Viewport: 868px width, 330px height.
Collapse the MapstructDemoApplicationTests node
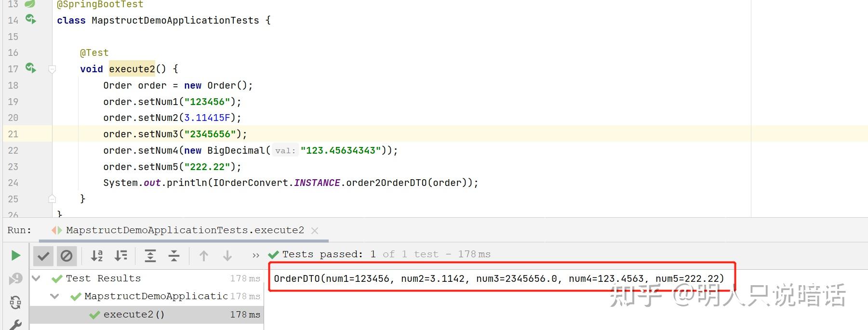pos(54,296)
